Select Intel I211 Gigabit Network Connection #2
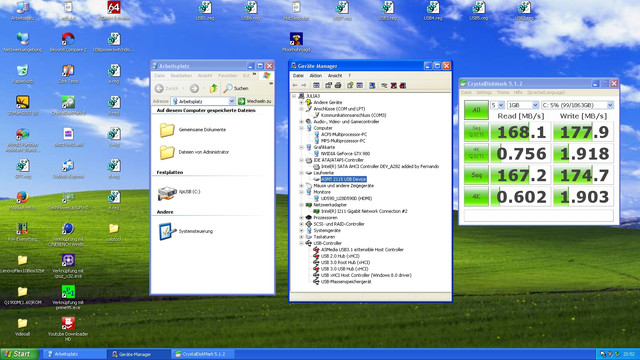 pos(364,211)
